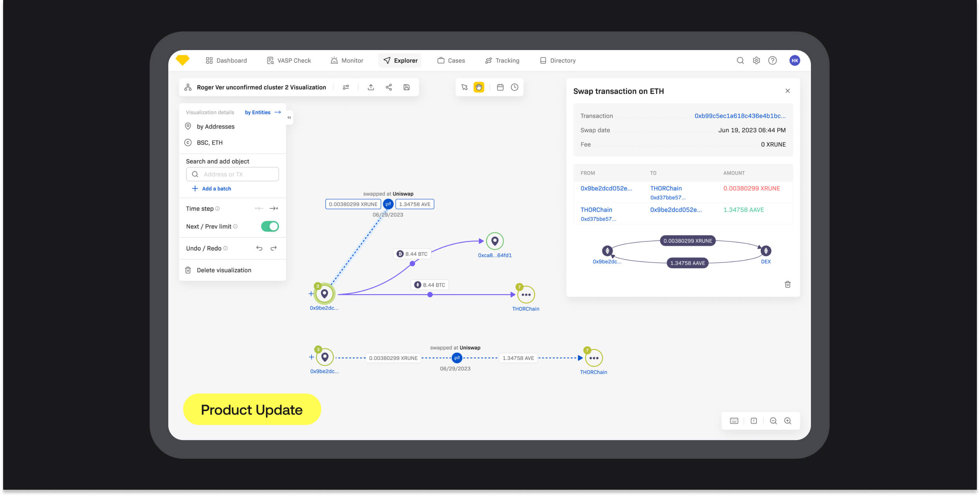
Task: Open the help question mark icon
Action: pos(773,61)
